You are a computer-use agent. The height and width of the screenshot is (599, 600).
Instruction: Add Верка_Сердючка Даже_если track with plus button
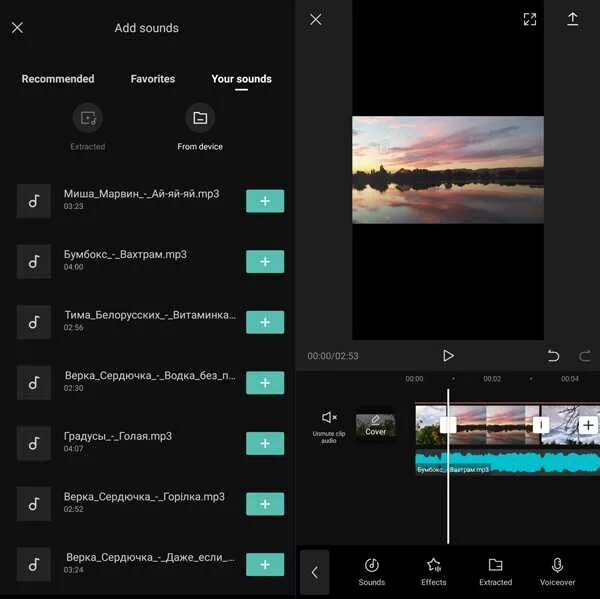(265, 565)
